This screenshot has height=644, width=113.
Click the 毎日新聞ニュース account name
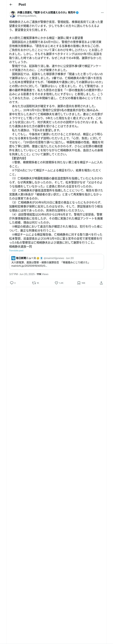[x=26, y=258]
